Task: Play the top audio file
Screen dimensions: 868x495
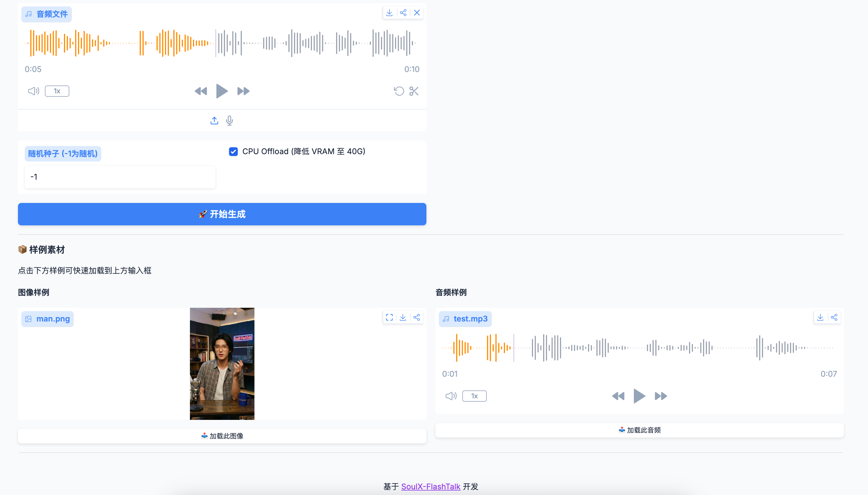Action: point(222,91)
